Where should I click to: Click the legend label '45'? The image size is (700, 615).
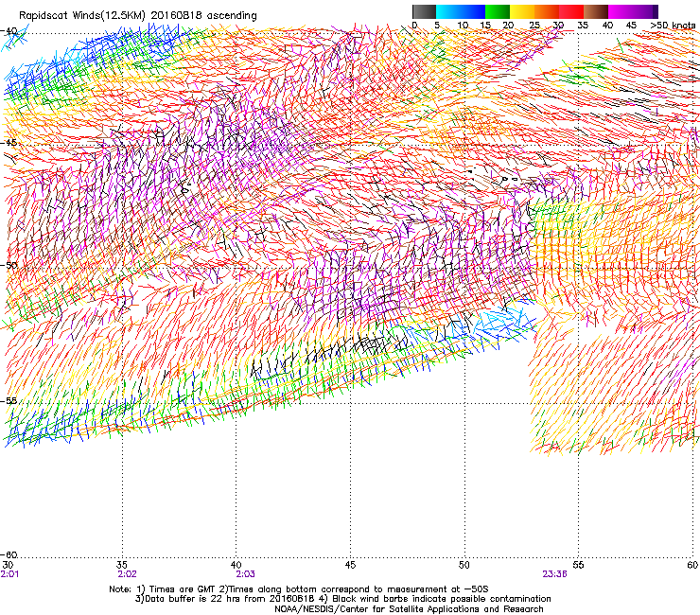631,26
